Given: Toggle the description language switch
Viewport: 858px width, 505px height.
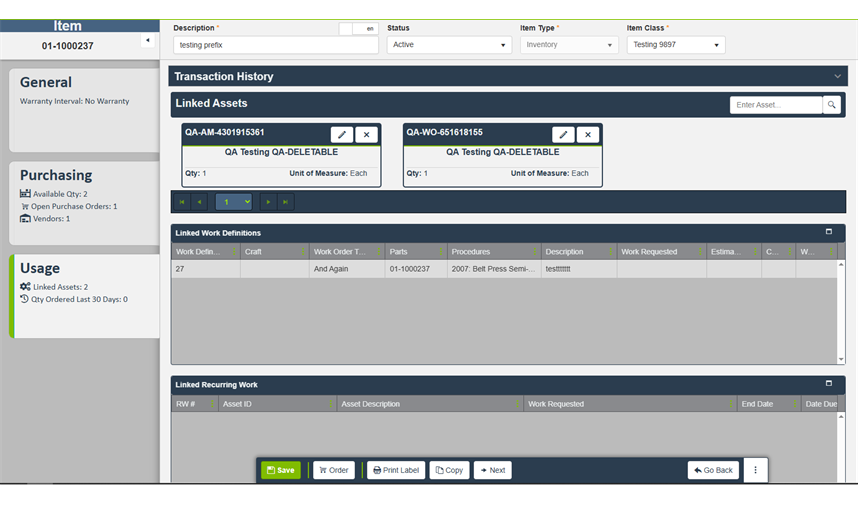Looking at the screenshot, I should coord(358,29).
